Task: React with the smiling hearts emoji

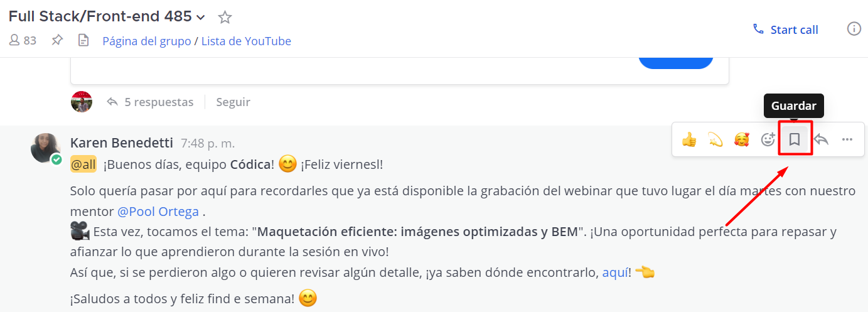Action: click(742, 139)
